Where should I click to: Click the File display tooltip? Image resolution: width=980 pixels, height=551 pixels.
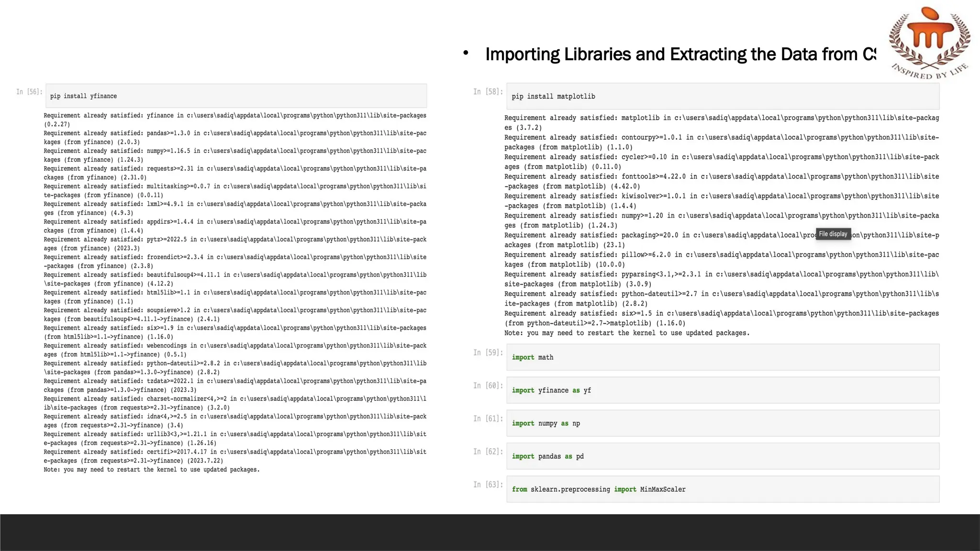click(x=833, y=234)
